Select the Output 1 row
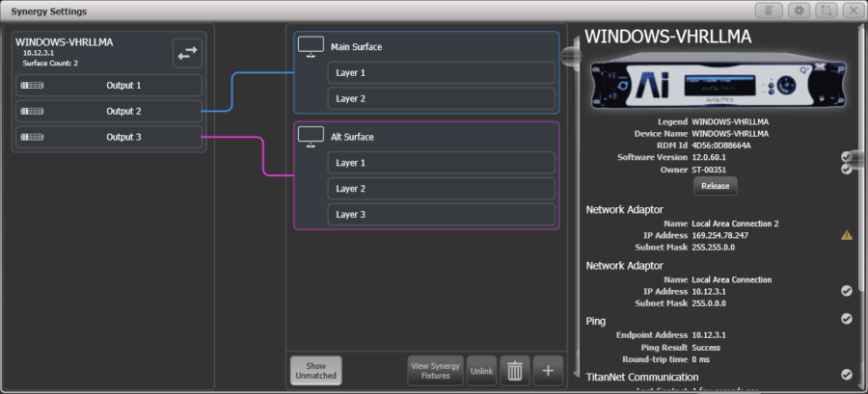868x394 pixels. 109,86
